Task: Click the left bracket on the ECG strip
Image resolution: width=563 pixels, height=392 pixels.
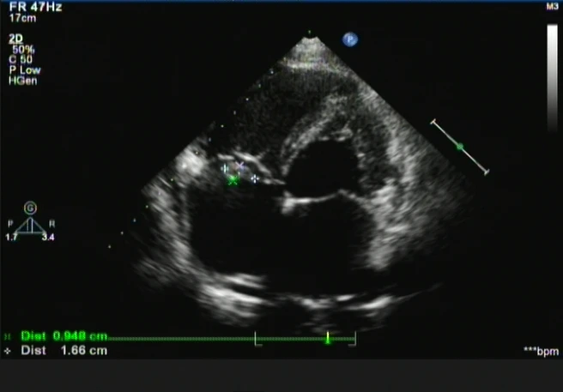Action: click(257, 339)
